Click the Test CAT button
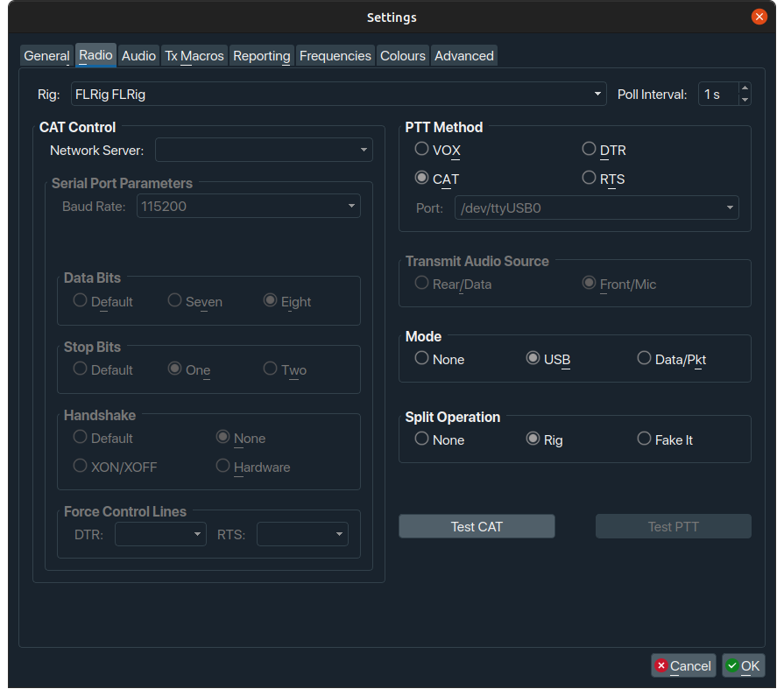 477,526
